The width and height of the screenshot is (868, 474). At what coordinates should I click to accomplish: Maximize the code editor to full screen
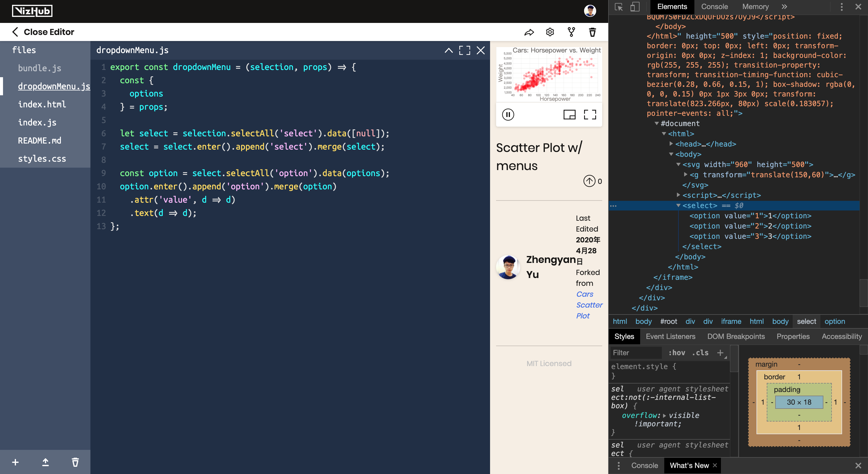(x=465, y=51)
